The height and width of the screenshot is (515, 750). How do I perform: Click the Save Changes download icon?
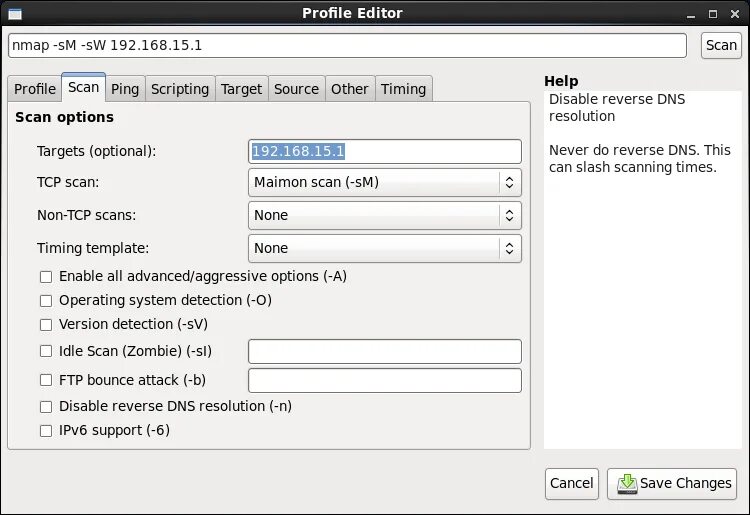(627, 484)
